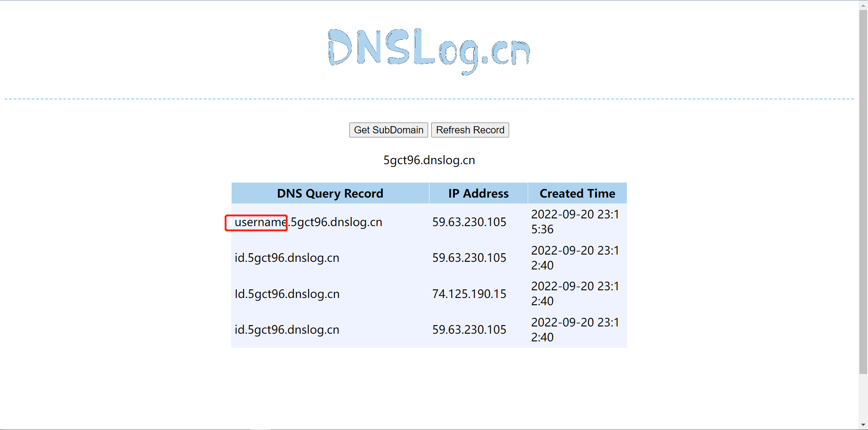
Task: Click the Refresh Record button
Action: 470,130
